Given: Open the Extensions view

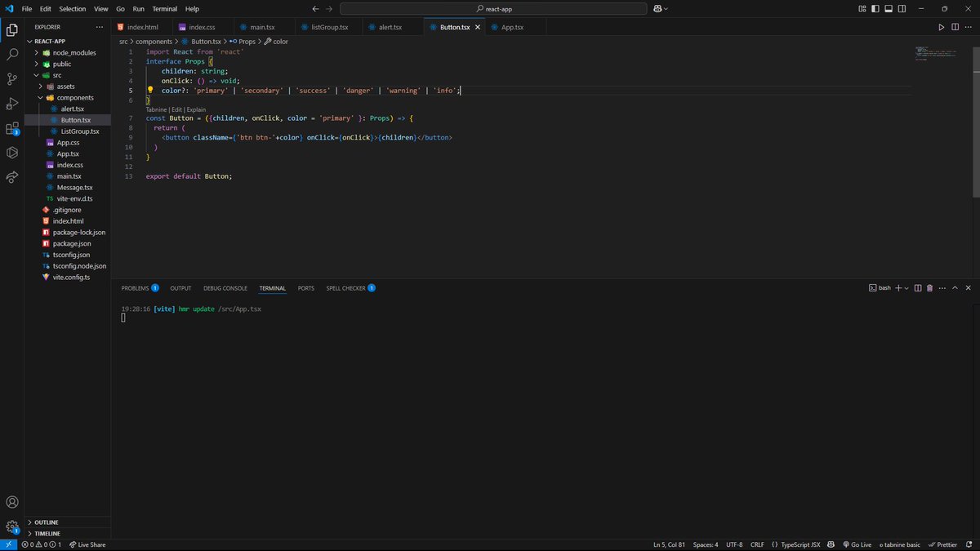Looking at the screenshot, I should 12,128.
